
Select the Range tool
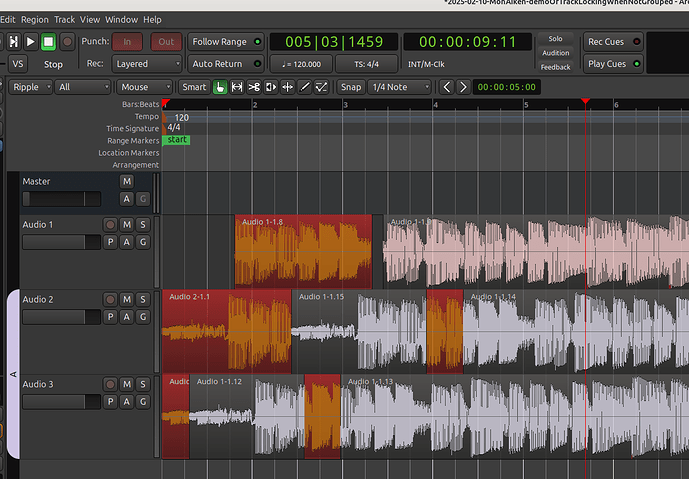click(x=237, y=87)
